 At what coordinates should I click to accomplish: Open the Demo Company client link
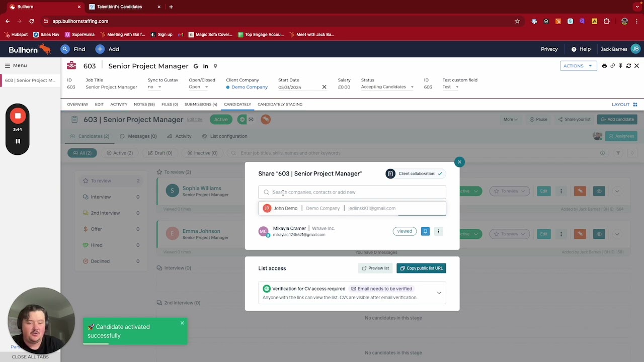point(250,87)
